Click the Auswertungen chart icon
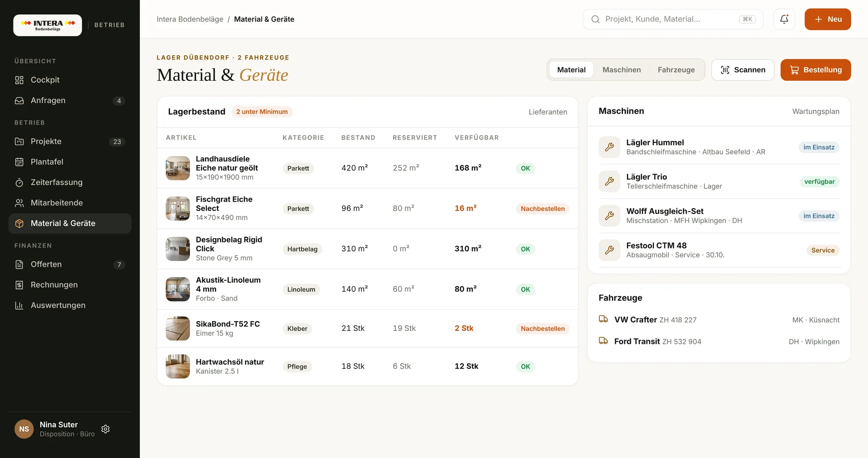 coord(19,305)
